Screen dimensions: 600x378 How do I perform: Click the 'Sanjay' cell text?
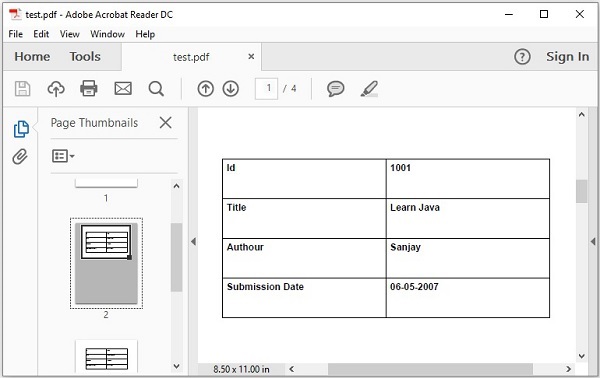tap(405, 248)
